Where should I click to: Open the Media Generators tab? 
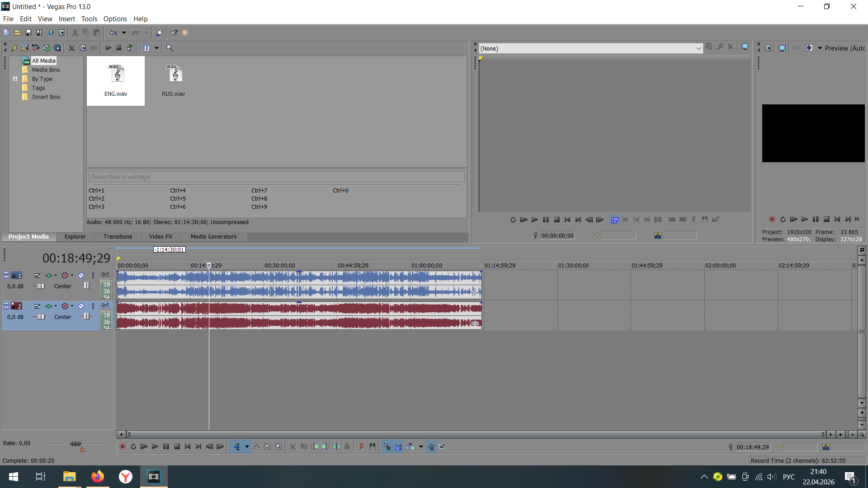click(x=213, y=237)
